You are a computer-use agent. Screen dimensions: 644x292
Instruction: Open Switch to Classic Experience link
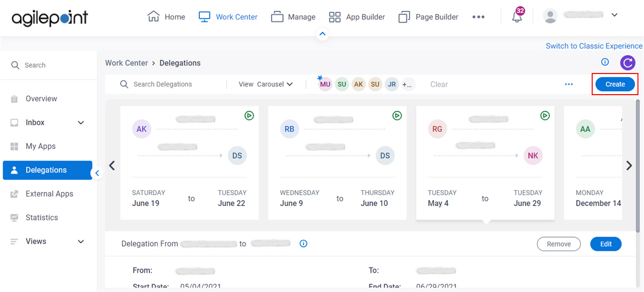pos(594,46)
